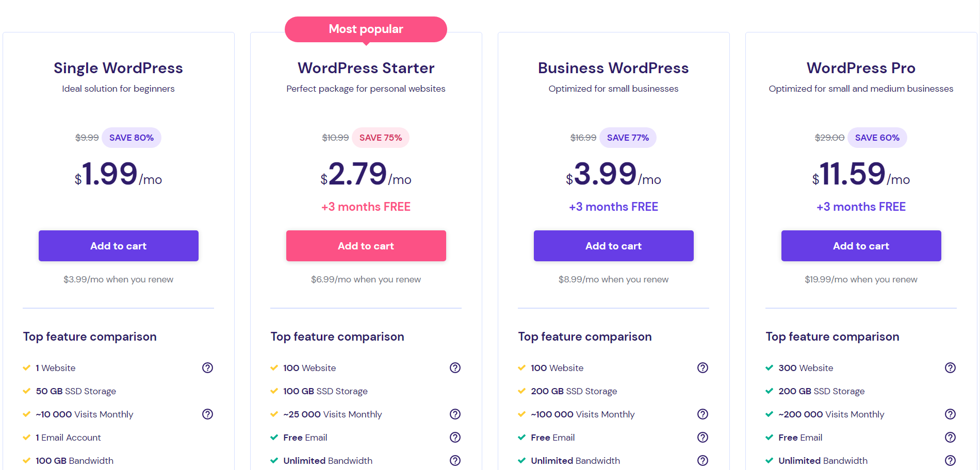Image resolution: width=980 pixels, height=470 pixels.
Task: Add Single WordPress plan to cart
Action: coord(118,246)
